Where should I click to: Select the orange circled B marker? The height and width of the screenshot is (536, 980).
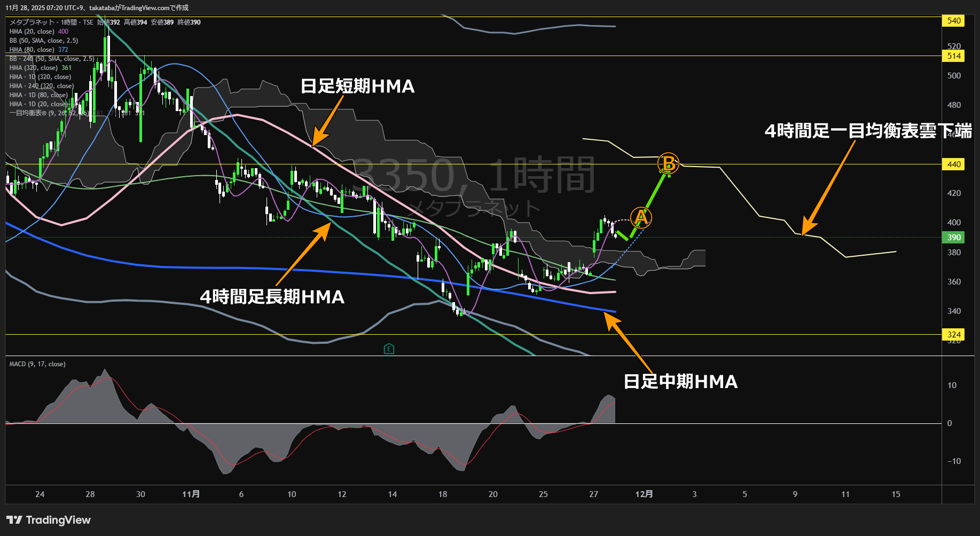(x=668, y=163)
